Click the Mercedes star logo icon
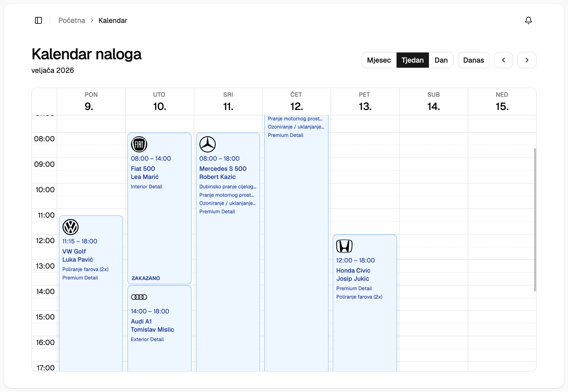Image resolution: width=568 pixels, height=392 pixels. (x=208, y=144)
